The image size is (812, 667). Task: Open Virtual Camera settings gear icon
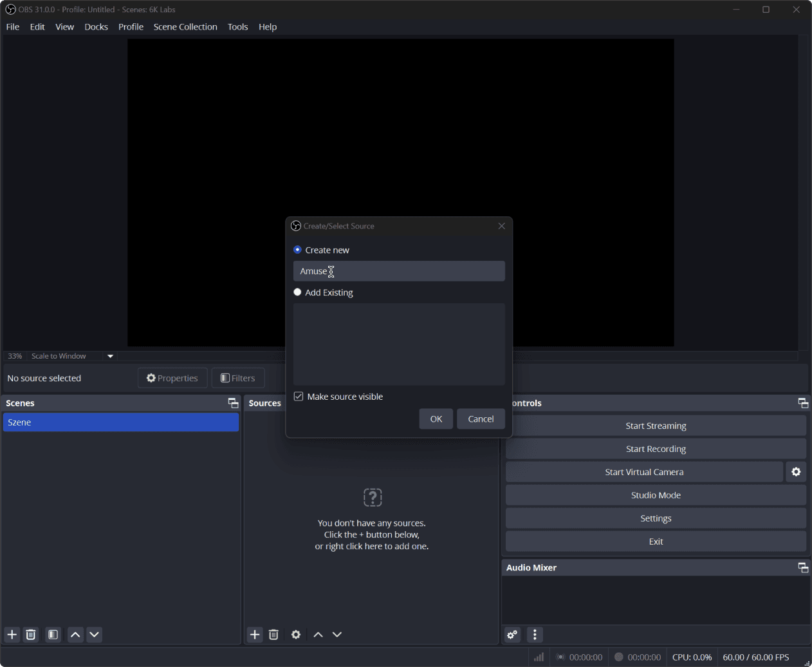[796, 472]
